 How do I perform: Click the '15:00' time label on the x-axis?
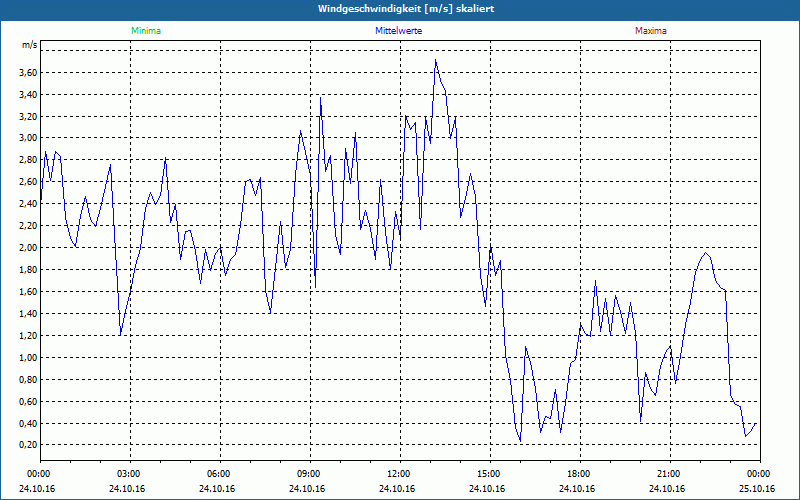click(490, 474)
